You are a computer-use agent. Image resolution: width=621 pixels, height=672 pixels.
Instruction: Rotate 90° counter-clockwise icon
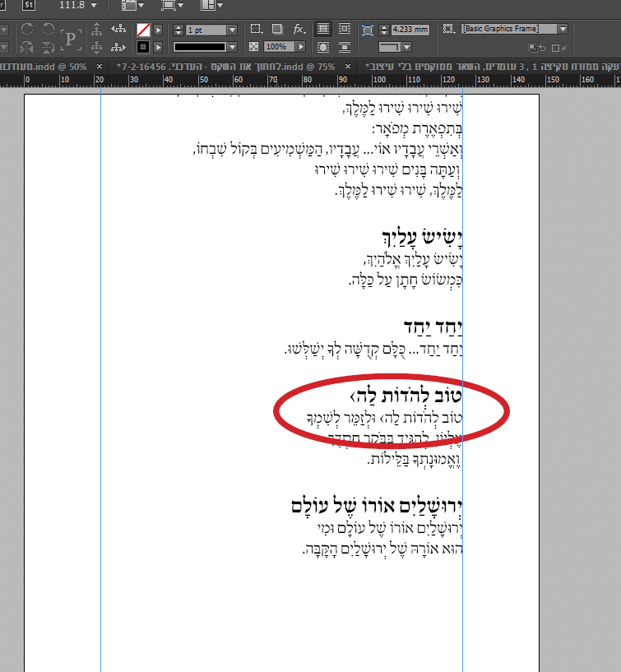[48, 29]
